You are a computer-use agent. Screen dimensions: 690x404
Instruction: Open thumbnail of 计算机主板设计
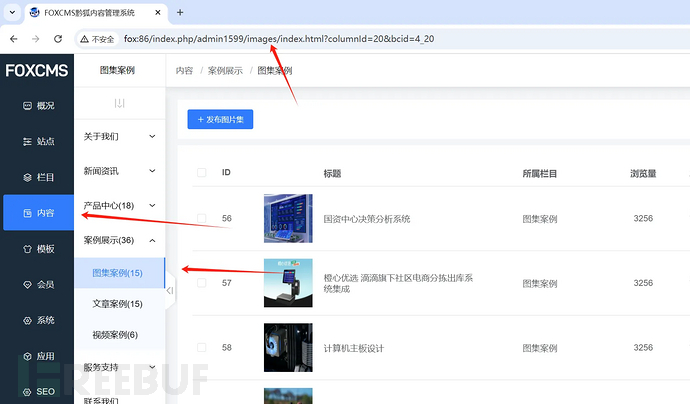tap(288, 348)
